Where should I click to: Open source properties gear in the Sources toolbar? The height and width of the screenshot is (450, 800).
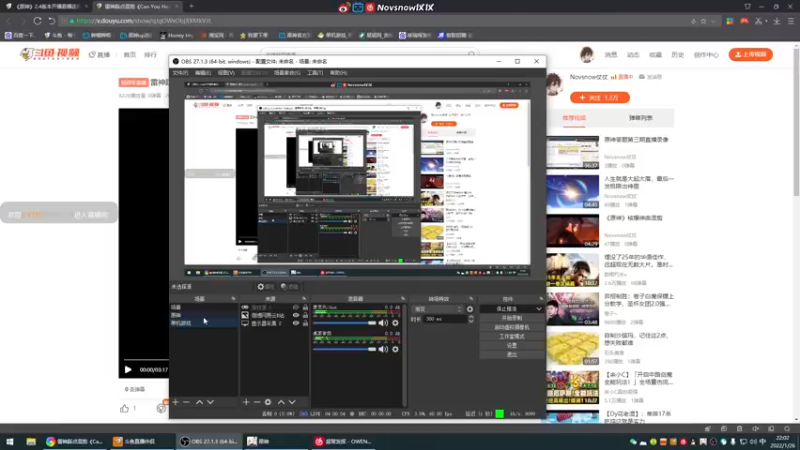[x=268, y=402]
